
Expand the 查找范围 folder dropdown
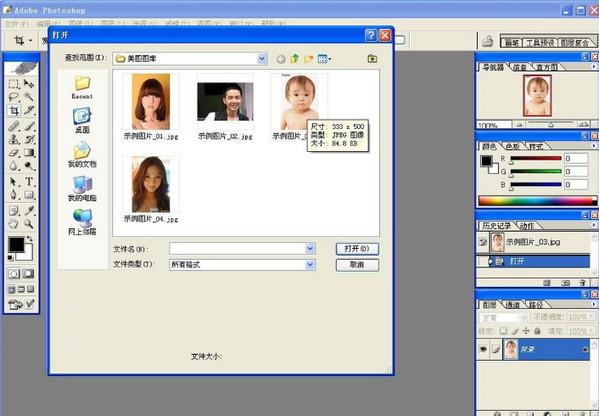[x=262, y=59]
